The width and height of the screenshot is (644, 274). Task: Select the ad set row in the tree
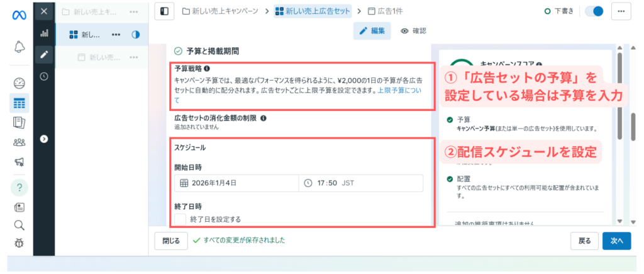point(101,35)
